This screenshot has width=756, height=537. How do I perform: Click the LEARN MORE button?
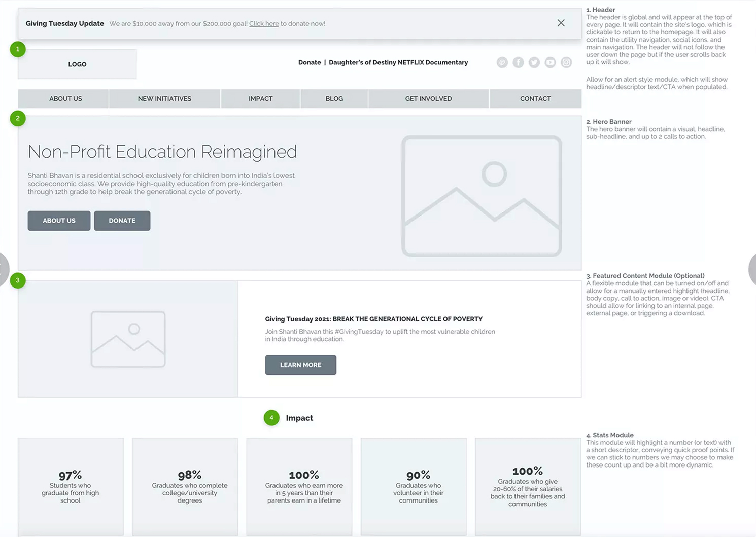(300, 365)
